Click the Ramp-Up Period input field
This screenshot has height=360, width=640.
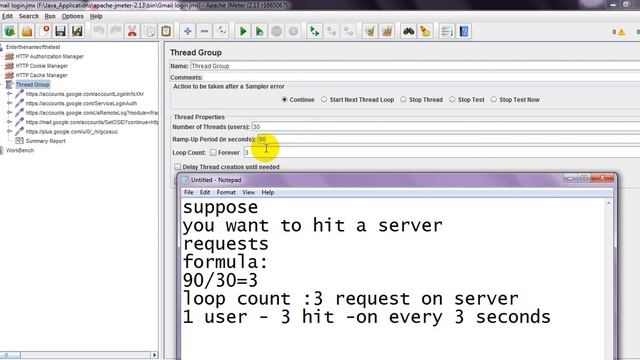(448, 139)
